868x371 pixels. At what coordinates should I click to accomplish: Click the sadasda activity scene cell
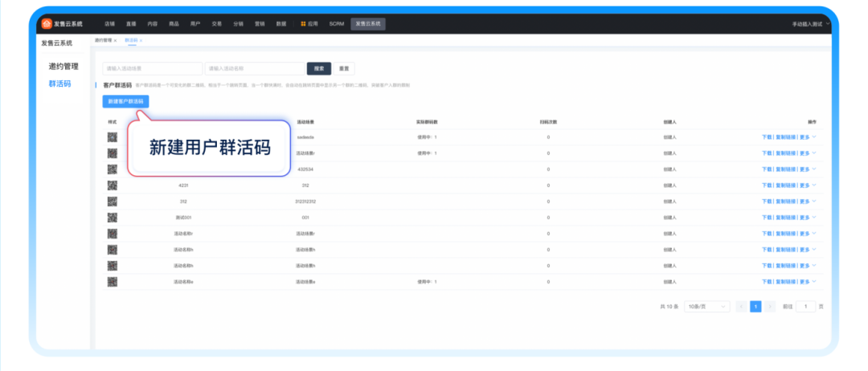(x=305, y=137)
